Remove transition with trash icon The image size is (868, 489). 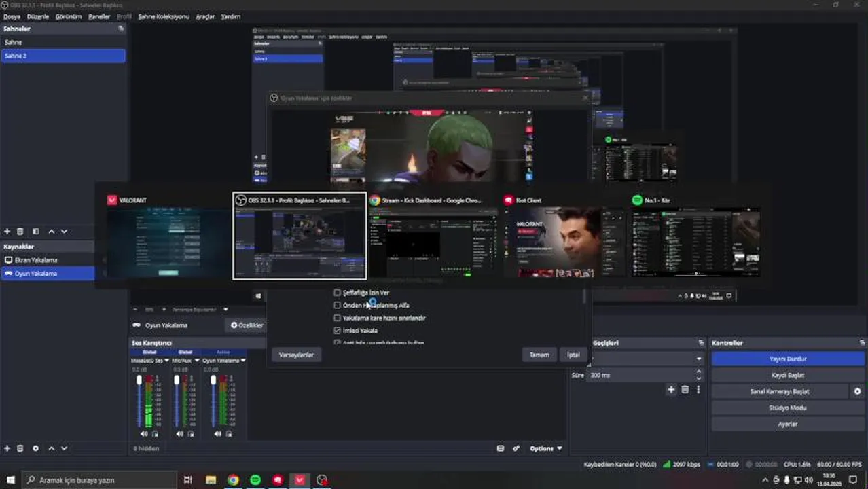coord(685,390)
